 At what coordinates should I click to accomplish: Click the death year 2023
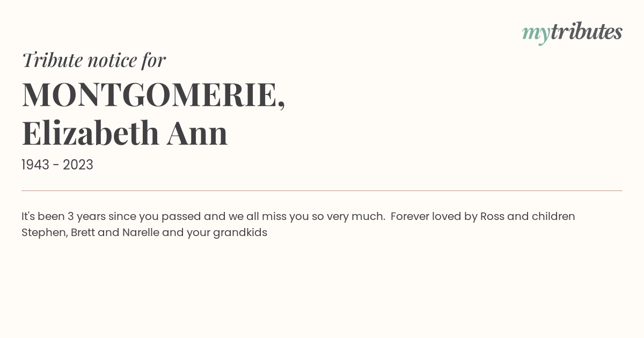click(x=78, y=165)
